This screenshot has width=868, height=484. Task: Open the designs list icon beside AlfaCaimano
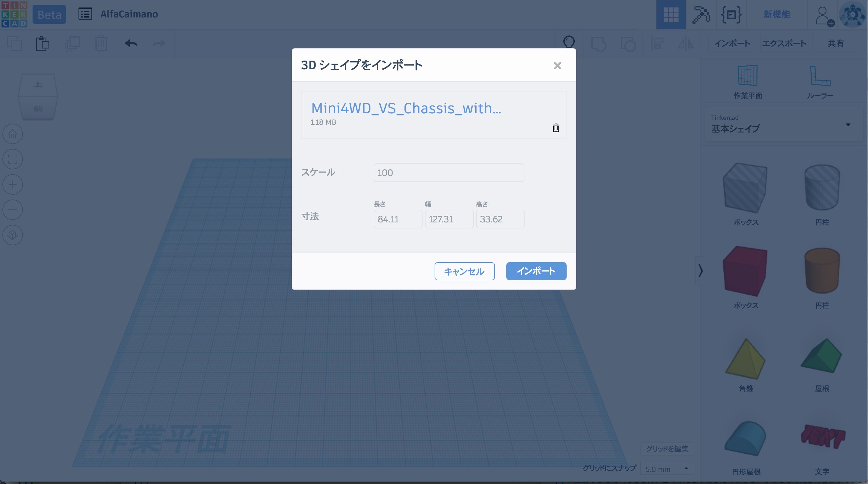coord(85,14)
